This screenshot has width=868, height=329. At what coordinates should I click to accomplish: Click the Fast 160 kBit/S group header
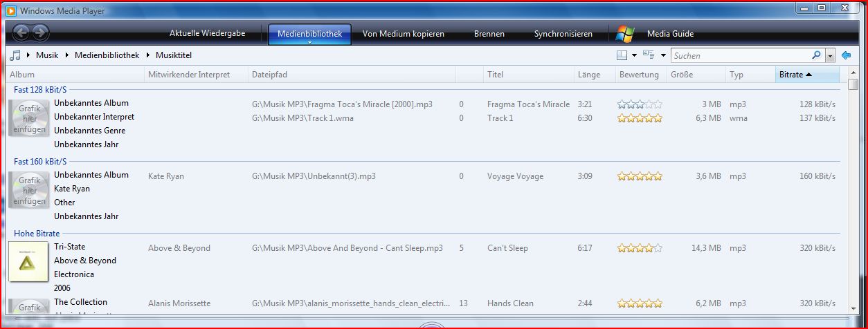pos(40,162)
